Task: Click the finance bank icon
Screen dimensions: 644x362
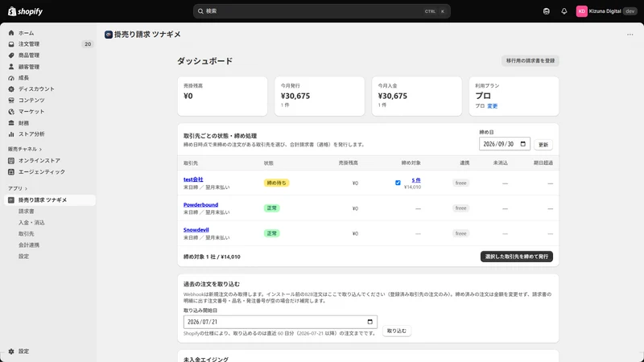Action: point(11,123)
